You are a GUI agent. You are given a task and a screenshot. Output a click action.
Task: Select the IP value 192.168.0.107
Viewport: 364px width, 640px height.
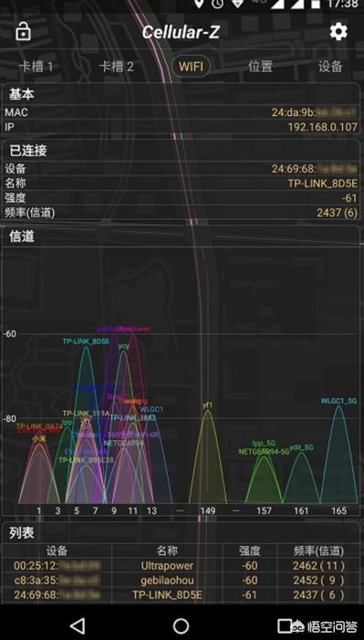323,127
